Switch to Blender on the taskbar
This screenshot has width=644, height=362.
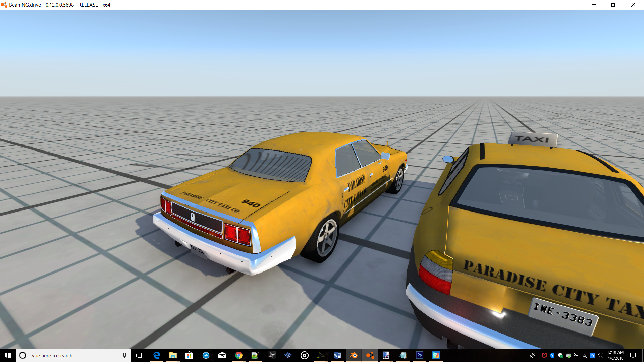click(354, 355)
